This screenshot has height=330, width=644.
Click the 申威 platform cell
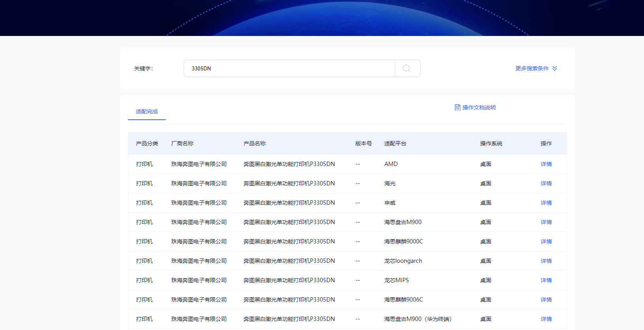[x=390, y=203]
